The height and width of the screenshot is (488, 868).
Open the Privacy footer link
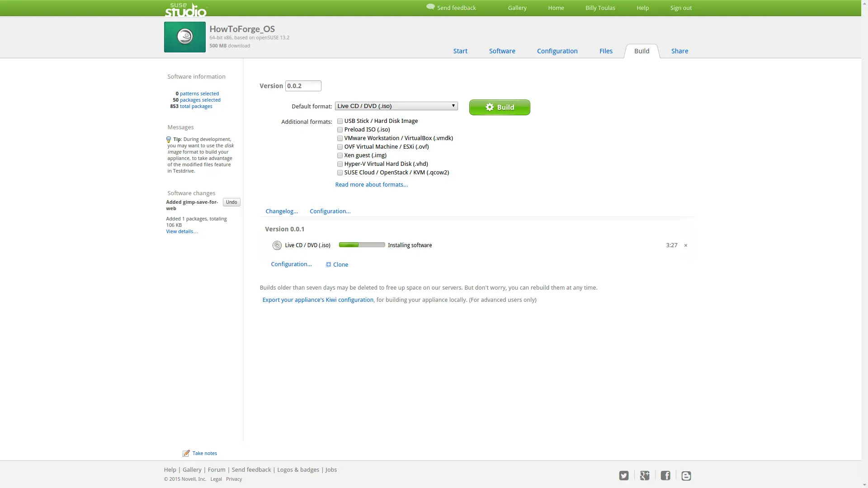click(234, 479)
